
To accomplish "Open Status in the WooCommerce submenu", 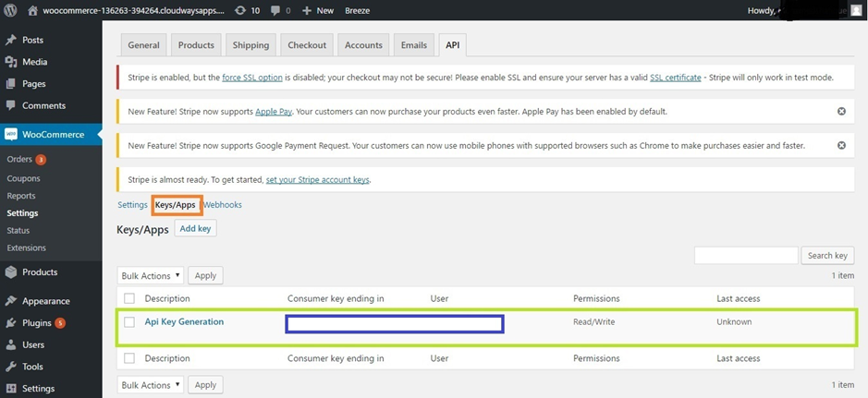I will (18, 231).
